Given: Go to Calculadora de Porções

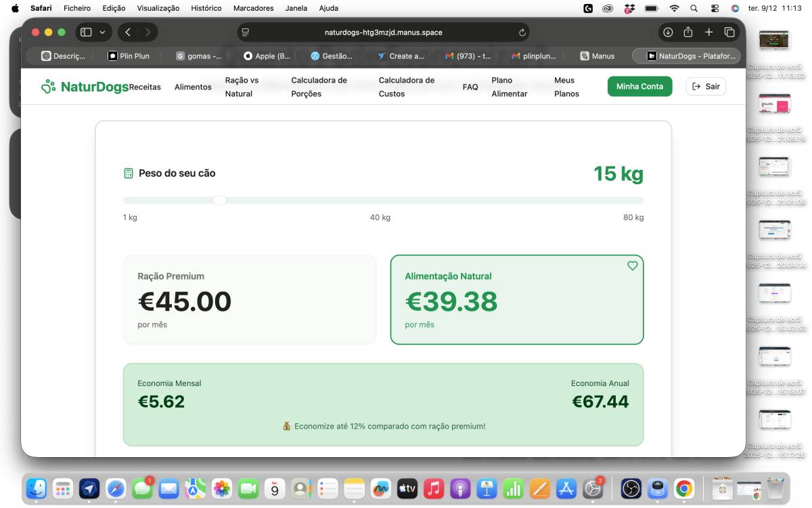Looking at the screenshot, I should click(319, 87).
